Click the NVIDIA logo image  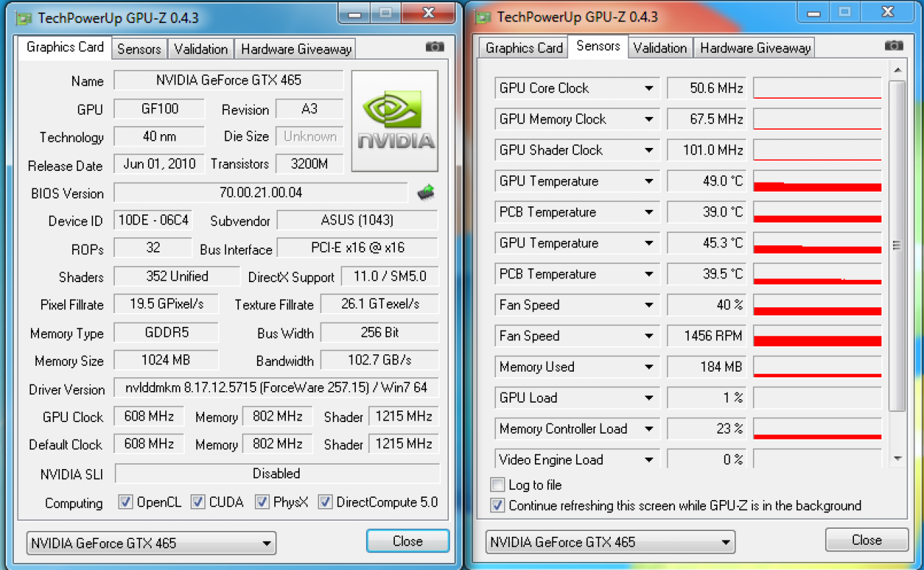(x=395, y=120)
